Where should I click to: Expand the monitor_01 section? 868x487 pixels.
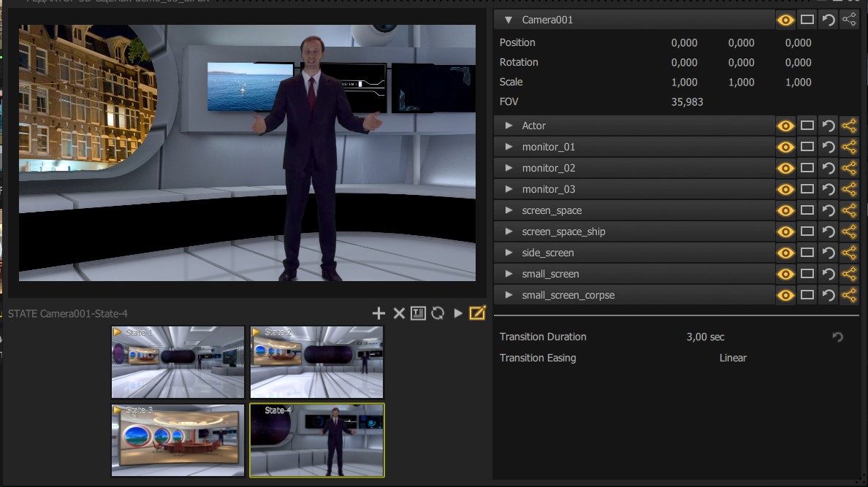pyautogui.click(x=509, y=147)
